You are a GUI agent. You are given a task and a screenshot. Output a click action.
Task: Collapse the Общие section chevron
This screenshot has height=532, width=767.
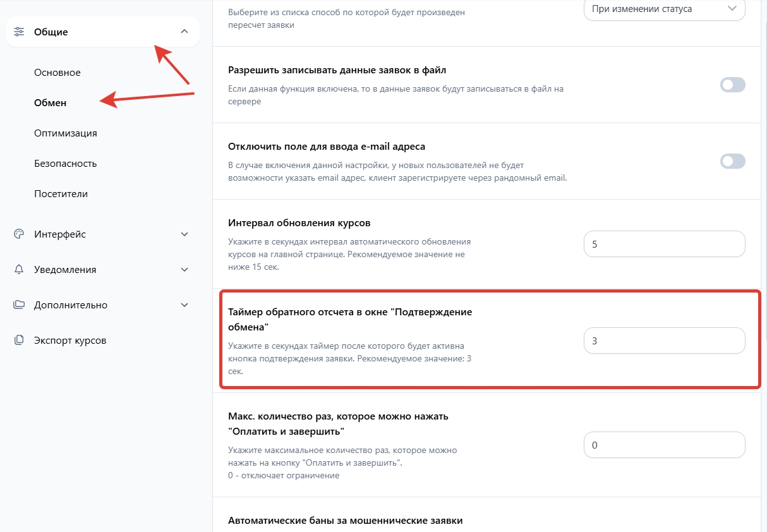[x=184, y=32]
